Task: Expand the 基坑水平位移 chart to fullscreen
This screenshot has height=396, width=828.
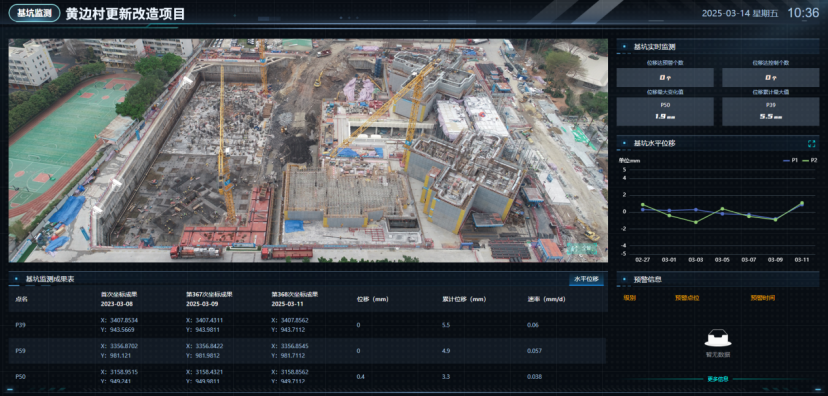Action: [x=812, y=143]
